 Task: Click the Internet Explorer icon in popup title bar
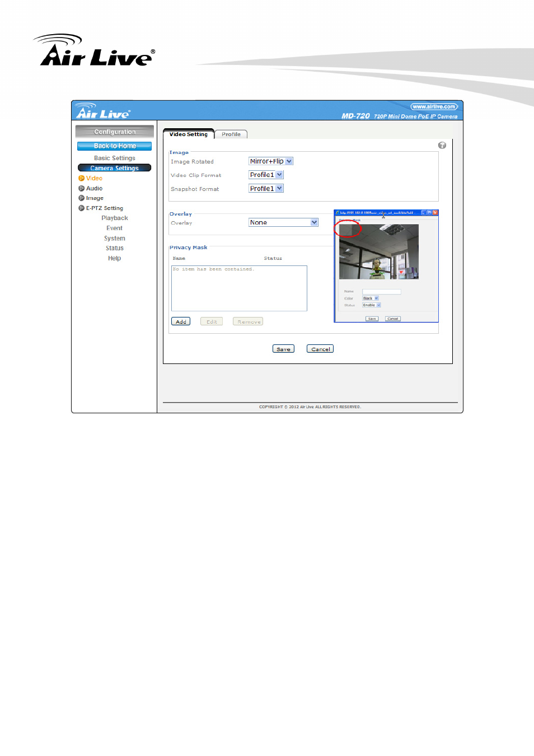[338, 213]
